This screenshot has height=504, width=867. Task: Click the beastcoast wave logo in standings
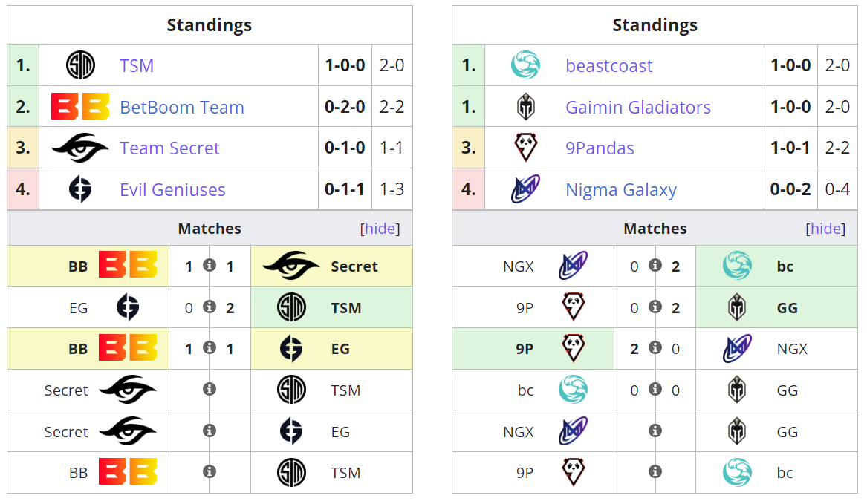(x=525, y=65)
